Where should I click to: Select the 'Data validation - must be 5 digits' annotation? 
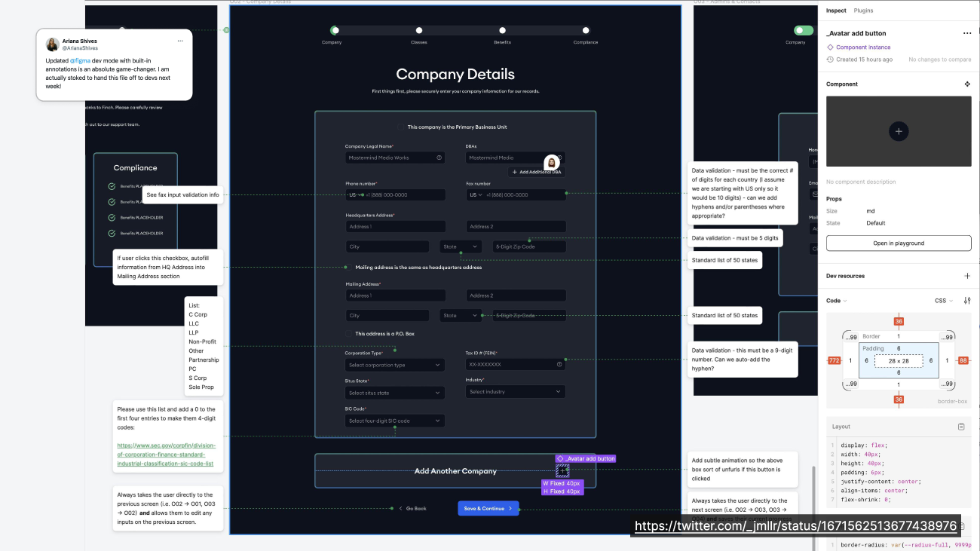point(735,238)
